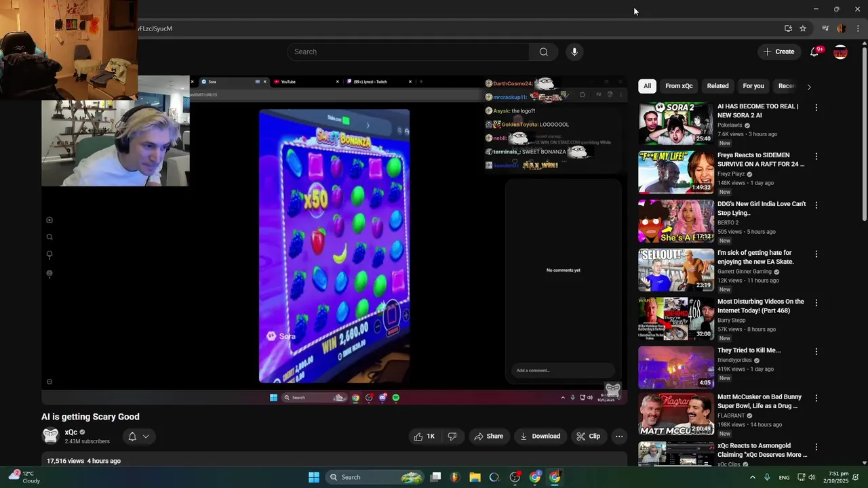Screen dimensions: 868x488
Task: Open 'DDG's New Girl India Love' title
Action: point(762,208)
